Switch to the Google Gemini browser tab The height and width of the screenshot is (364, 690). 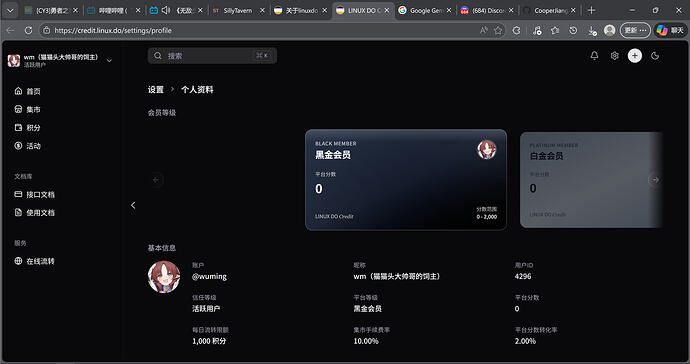pyautogui.click(x=426, y=11)
